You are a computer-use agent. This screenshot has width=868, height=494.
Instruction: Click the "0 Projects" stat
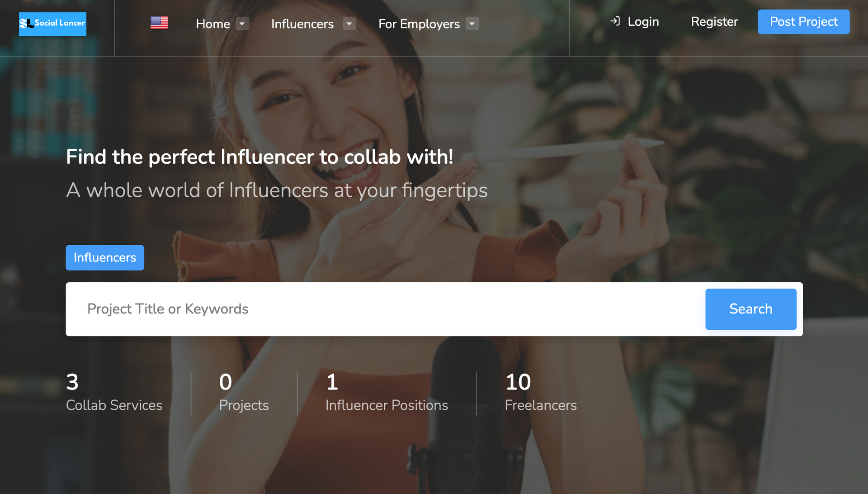[x=244, y=392]
